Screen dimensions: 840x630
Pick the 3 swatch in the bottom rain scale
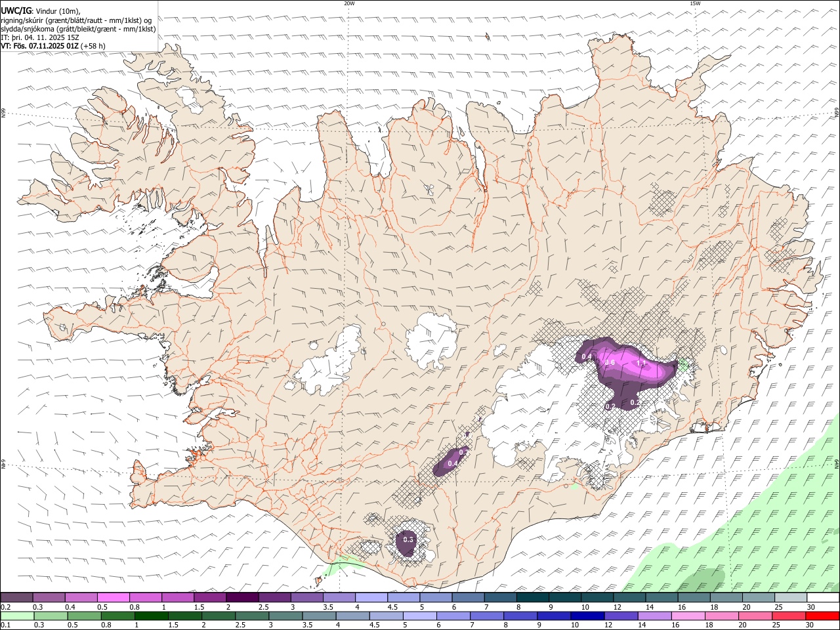[285, 616]
